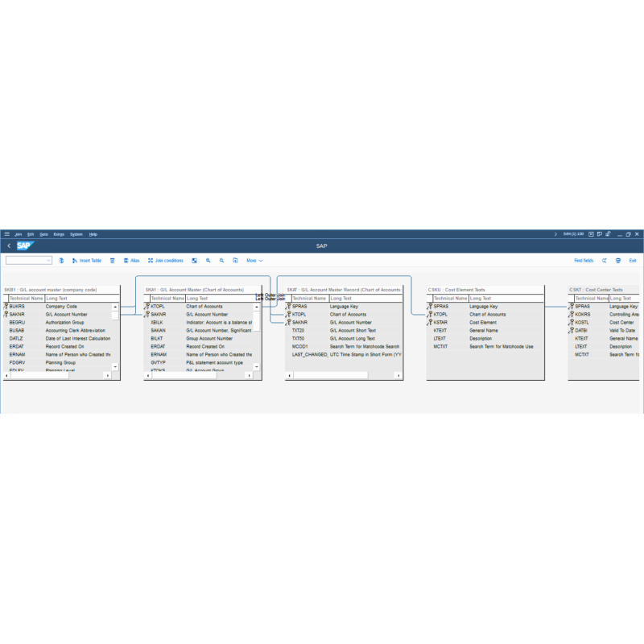
Task: Toggle the SPRAS key field in CSKT
Action: [572, 306]
